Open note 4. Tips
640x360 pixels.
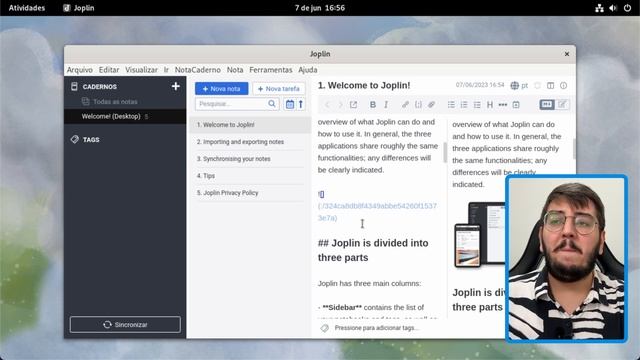tap(250, 176)
